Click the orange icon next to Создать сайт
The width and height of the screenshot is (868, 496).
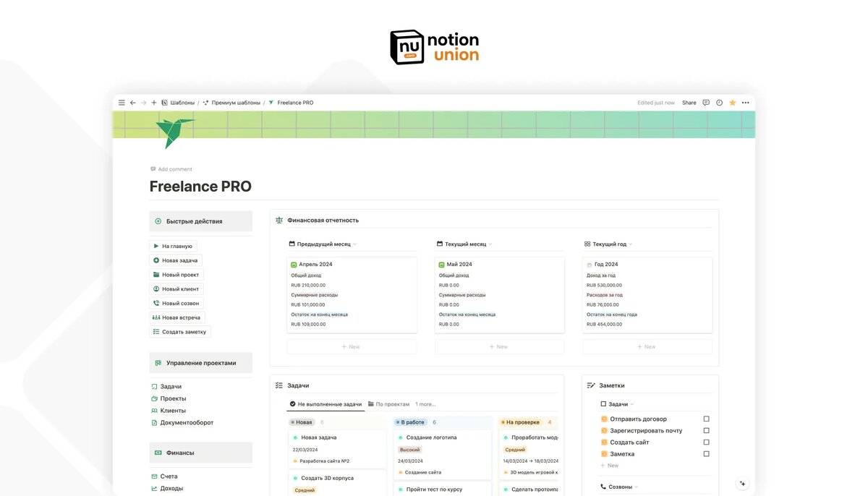(x=604, y=442)
